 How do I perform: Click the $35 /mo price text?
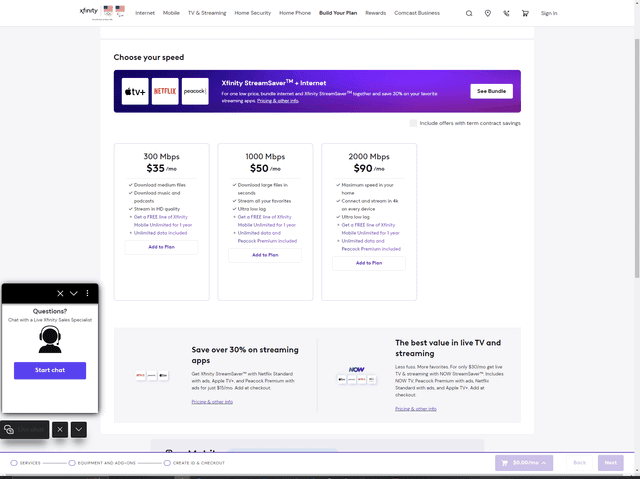pos(162,168)
